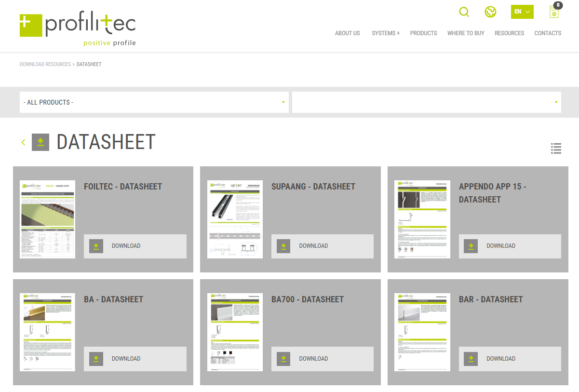This screenshot has height=392, width=579.
Task: Open the cart list icon showing 0
Action: [554, 12]
